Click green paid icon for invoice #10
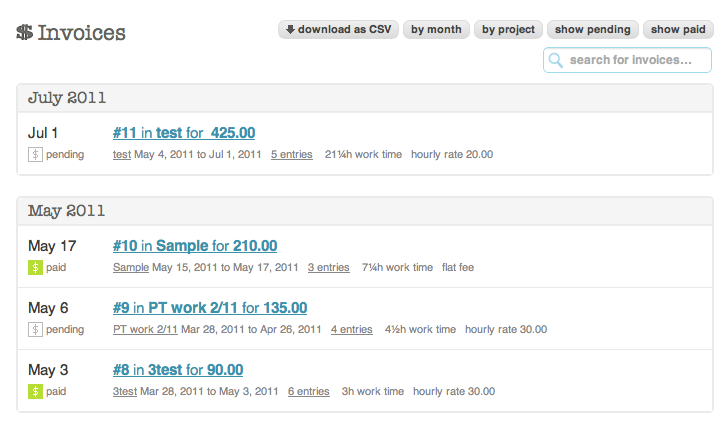 point(35,268)
